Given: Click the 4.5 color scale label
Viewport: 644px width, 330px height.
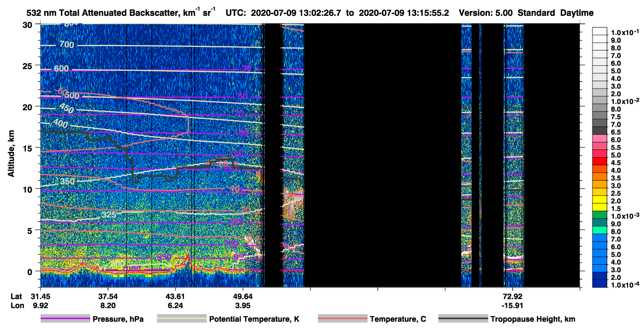Looking at the screenshot, I should click(616, 163).
